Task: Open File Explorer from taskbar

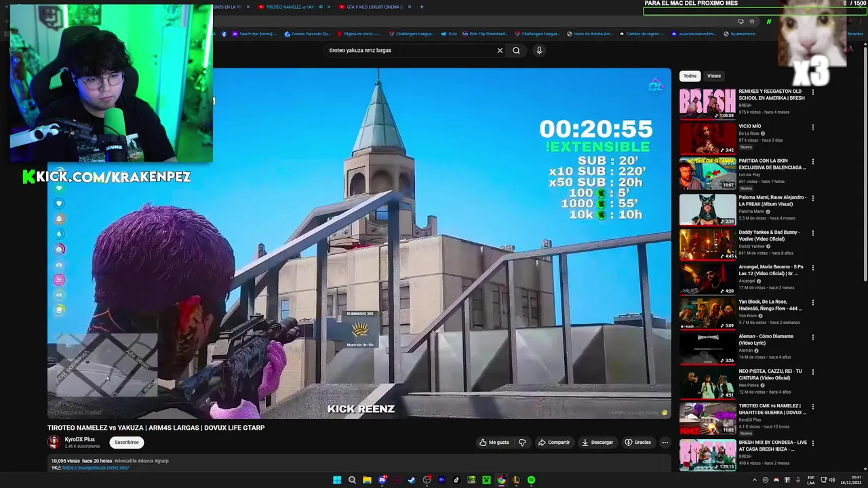Action: tap(367, 480)
